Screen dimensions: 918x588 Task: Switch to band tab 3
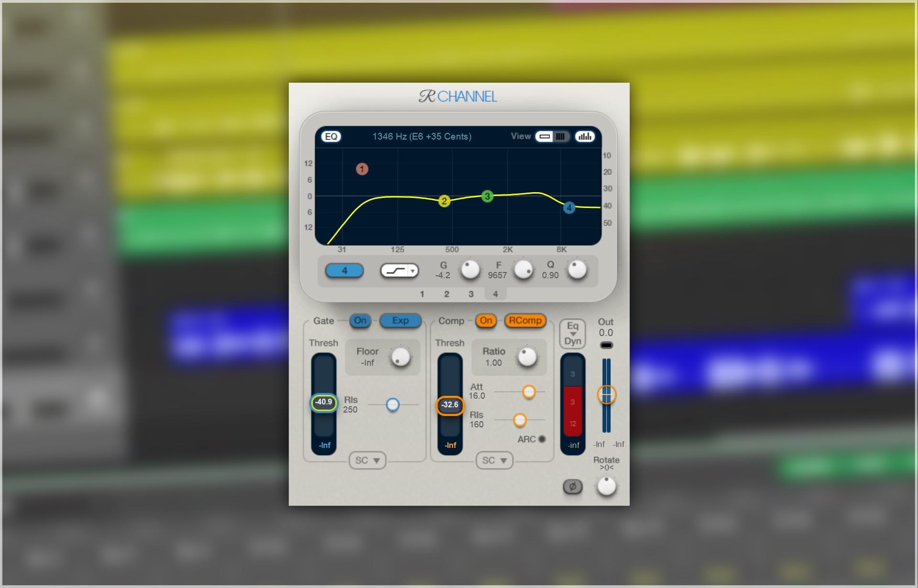[x=471, y=294]
